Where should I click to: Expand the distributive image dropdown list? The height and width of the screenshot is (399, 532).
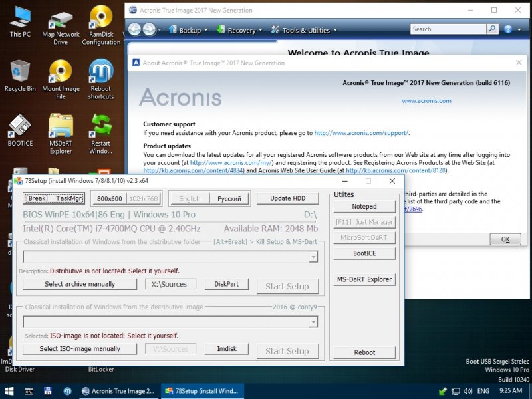pos(313,322)
